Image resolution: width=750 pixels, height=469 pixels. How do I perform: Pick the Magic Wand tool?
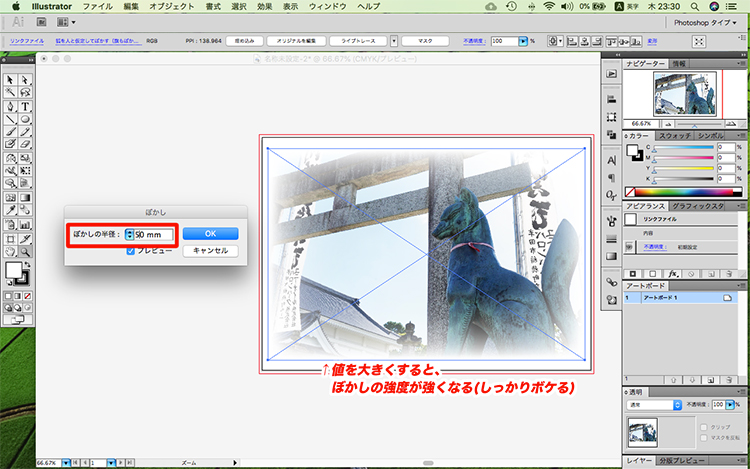pos(10,93)
